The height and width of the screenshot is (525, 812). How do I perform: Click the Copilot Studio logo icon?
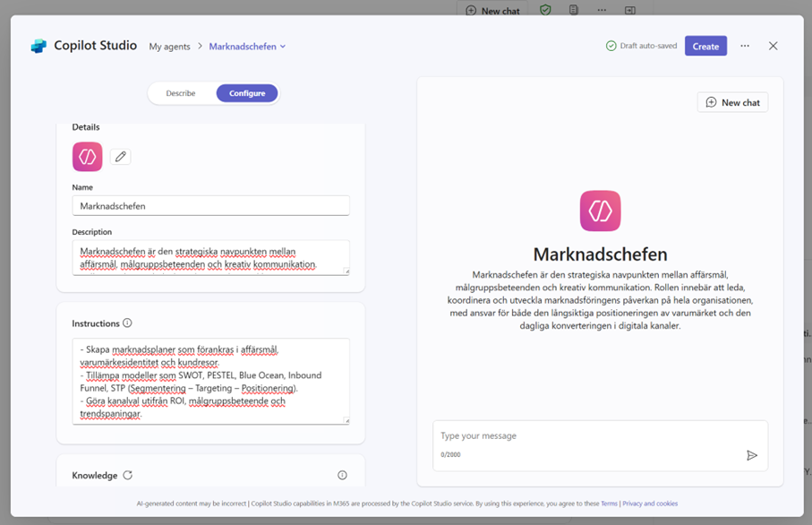38,47
